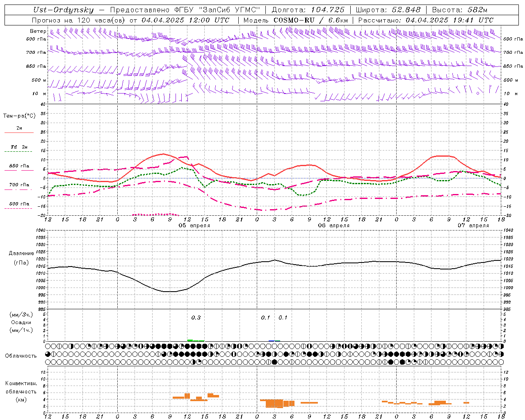Click the station name Ust-Ordynsky
525x420 pixels.
(x=63, y=10)
